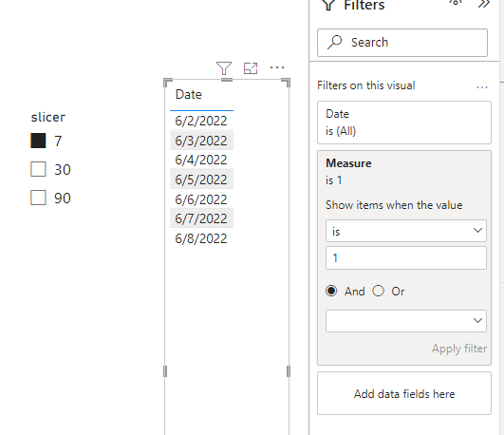Click the left-edge handle of table visual
Viewport: 504px width, 435px height.
click(x=165, y=371)
